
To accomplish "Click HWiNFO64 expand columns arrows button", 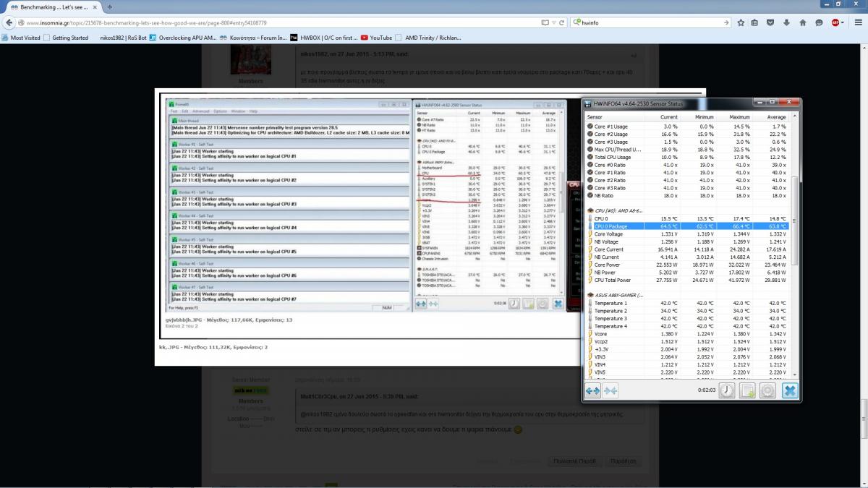I will coord(592,390).
